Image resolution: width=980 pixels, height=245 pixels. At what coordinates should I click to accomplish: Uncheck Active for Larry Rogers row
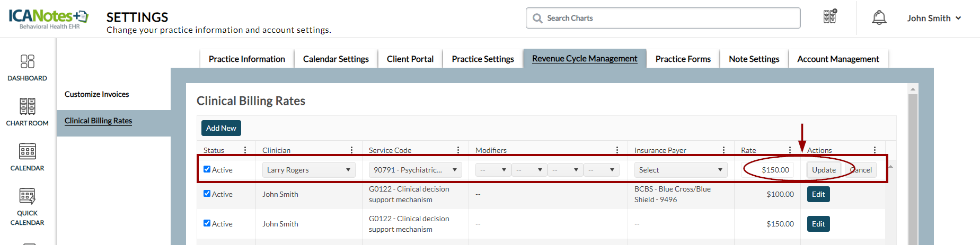tap(207, 169)
